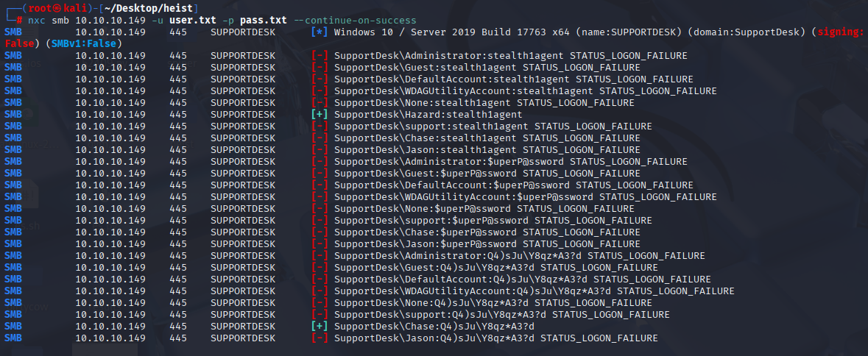This screenshot has height=356, width=868.
Task: Click the Administrator:$uperP@ssword failure line
Action: click(510, 161)
